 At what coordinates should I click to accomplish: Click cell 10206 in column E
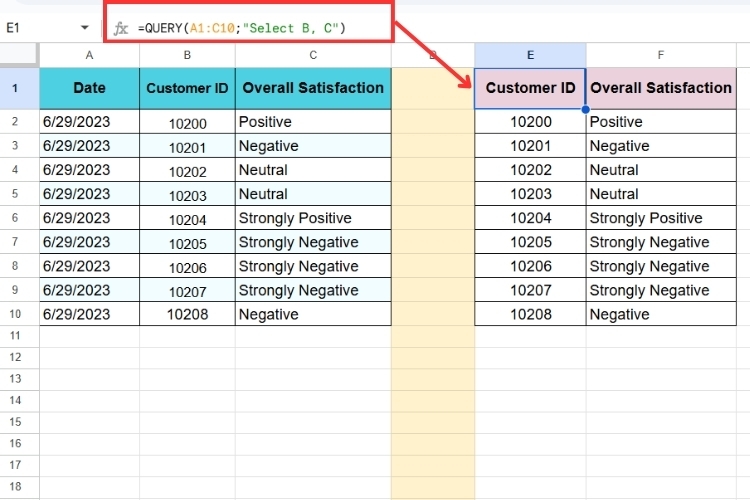(x=530, y=266)
